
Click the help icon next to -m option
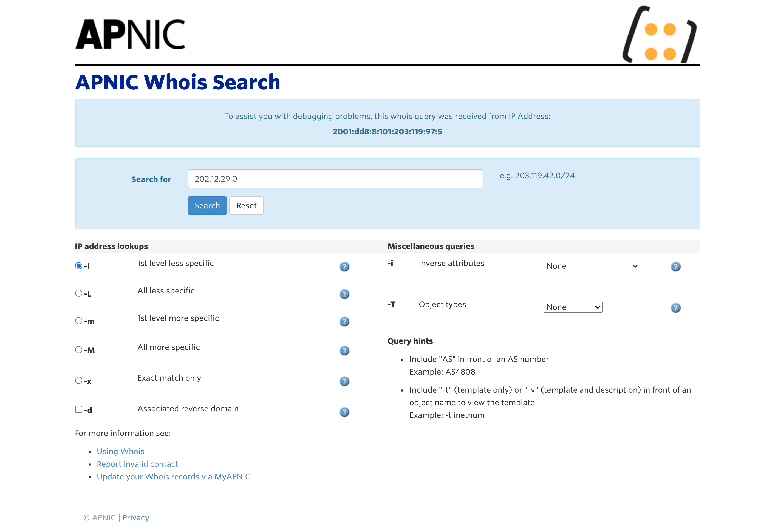[344, 321]
